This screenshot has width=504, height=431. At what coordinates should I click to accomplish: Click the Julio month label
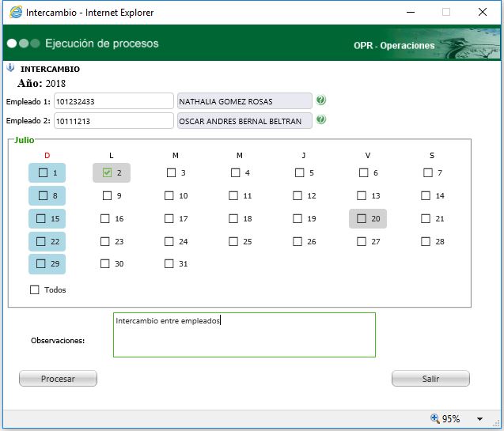(x=24, y=140)
